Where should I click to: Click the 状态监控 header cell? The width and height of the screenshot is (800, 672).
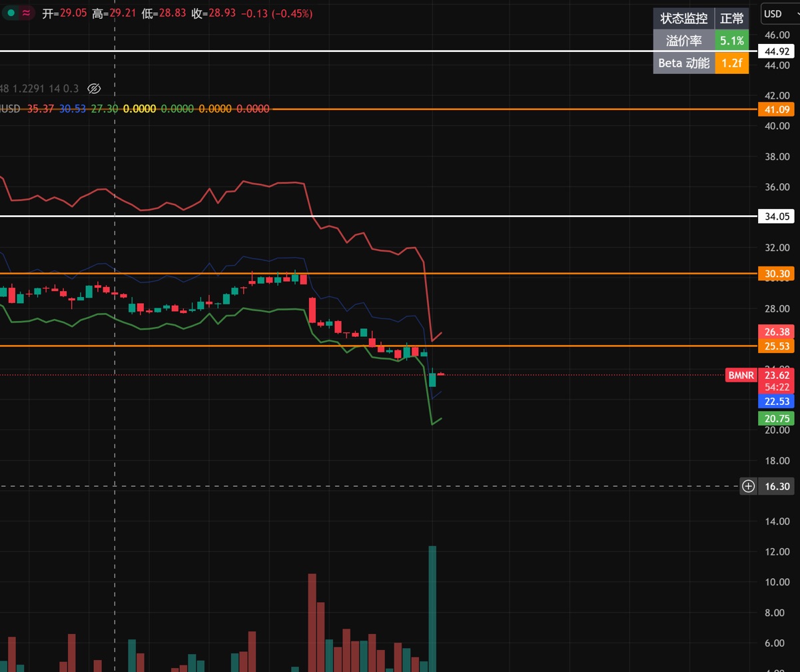click(x=683, y=18)
